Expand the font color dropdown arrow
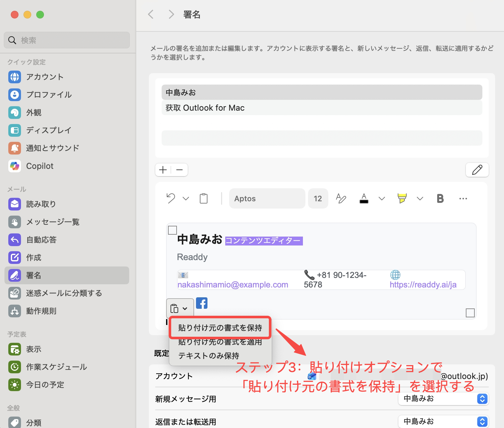Image resolution: width=504 pixels, height=428 pixels. pyautogui.click(x=382, y=198)
